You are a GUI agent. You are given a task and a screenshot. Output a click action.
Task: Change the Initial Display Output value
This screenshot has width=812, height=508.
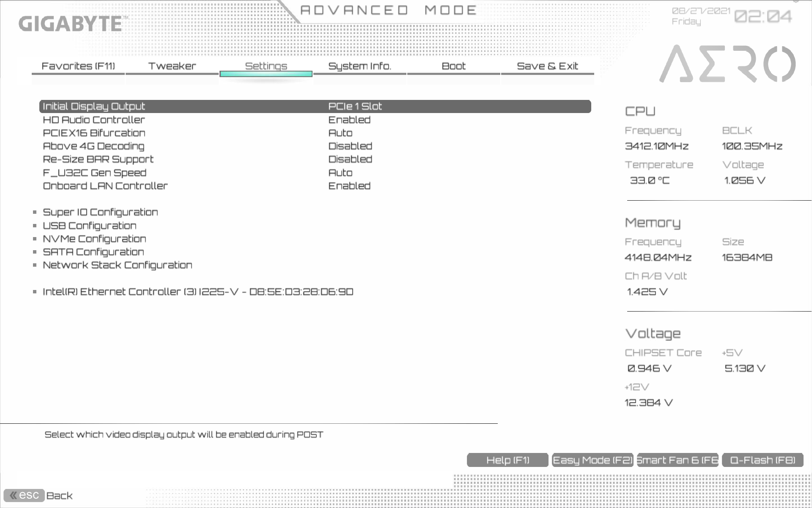click(x=355, y=106)
